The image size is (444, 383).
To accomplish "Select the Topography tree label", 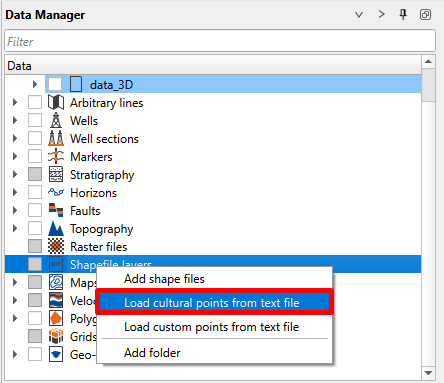I will click(x=102, y=229).
